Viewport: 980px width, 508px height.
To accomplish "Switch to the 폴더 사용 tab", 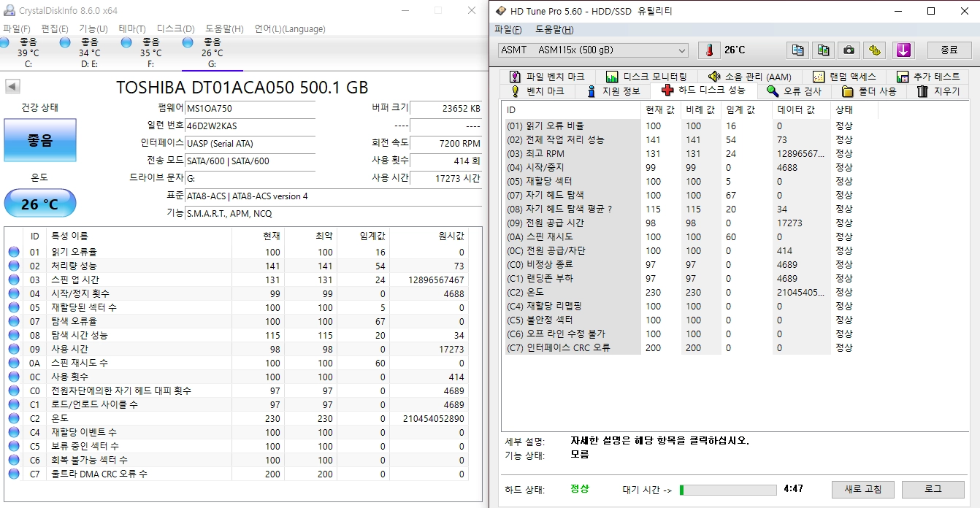I will [x=870, y=91].
